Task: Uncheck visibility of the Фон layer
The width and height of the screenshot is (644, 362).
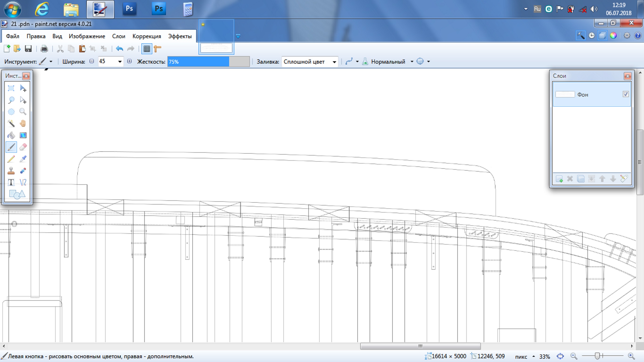Action: click(626, 94)
